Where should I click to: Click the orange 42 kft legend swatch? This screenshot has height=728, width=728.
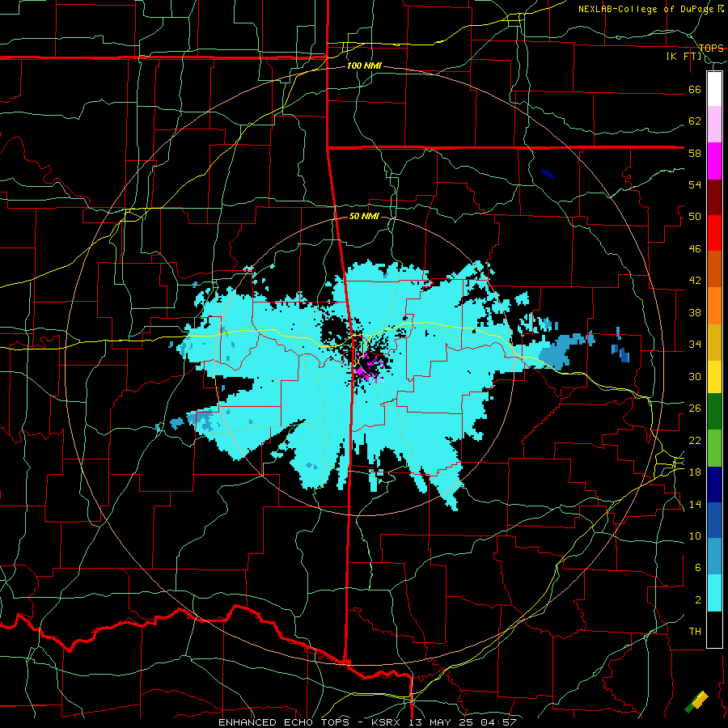(x=714, y=306)
